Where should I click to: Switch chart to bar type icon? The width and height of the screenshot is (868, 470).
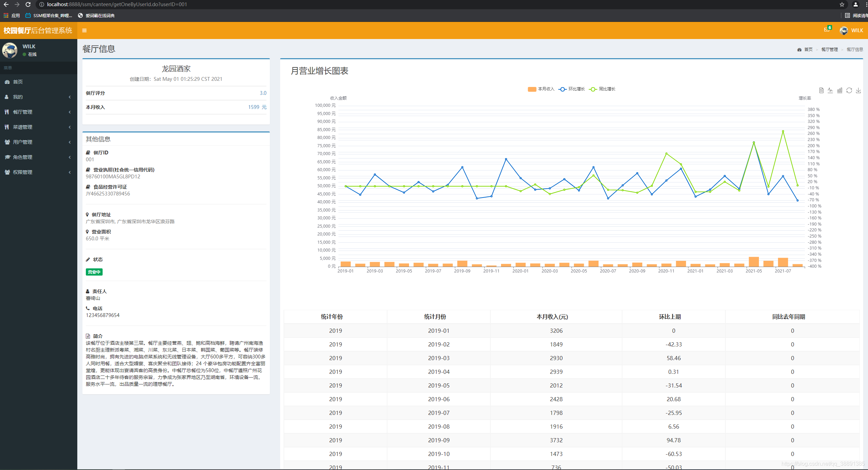[840, 90]
